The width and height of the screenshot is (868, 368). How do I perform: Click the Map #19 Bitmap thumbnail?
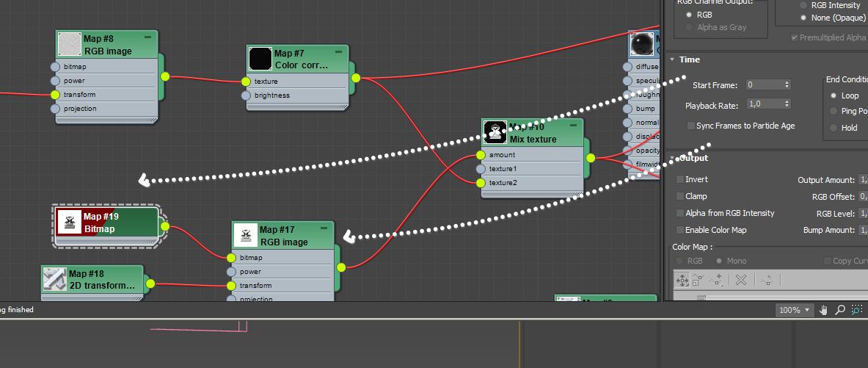point(69,222)
